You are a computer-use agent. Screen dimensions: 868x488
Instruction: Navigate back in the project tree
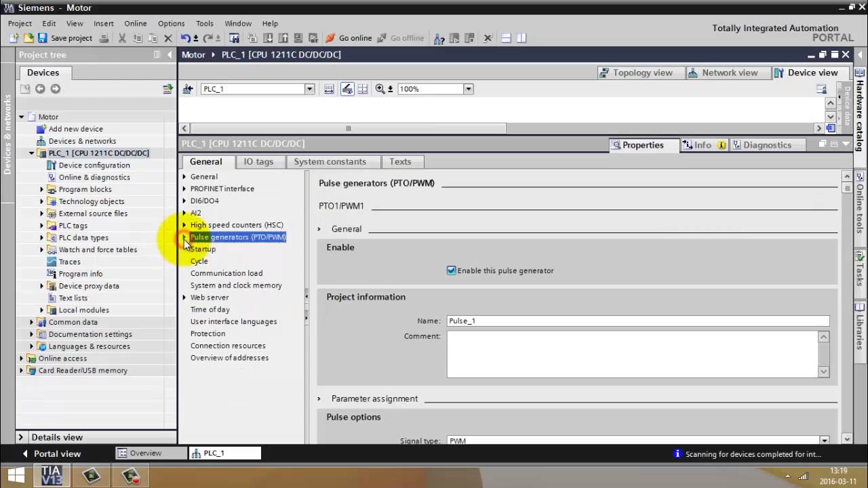click(40, 89)
